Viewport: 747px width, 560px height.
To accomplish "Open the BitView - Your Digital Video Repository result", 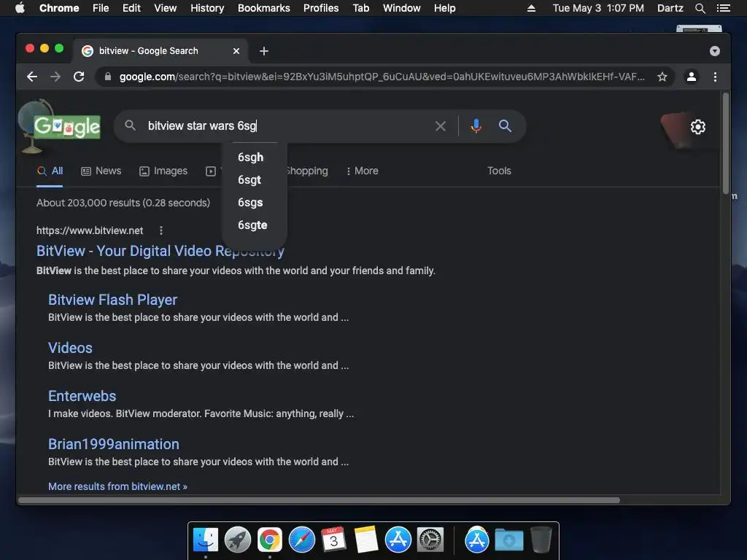I will [160, 251].
